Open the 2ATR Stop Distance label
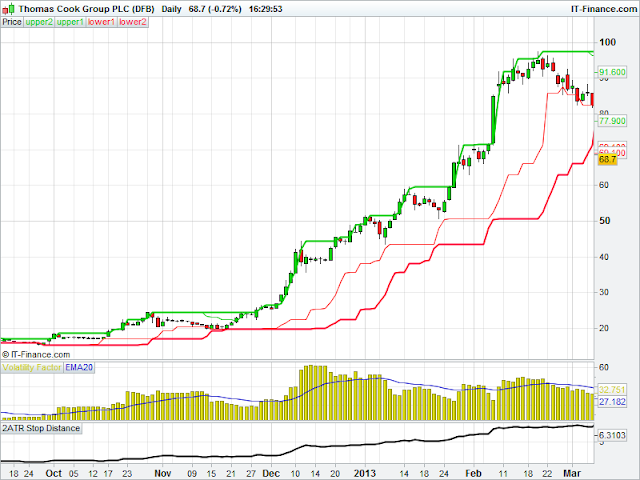Viewport: 640px width, 480px height. [41, 428]
